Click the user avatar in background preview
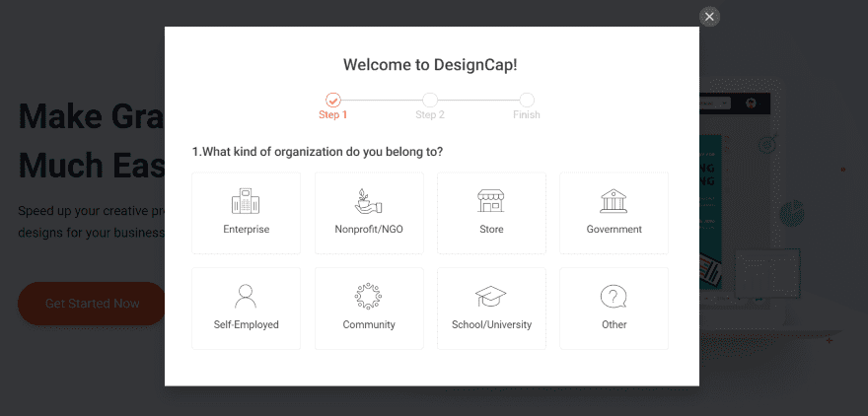Screen dimensions: 868x416 750,103
